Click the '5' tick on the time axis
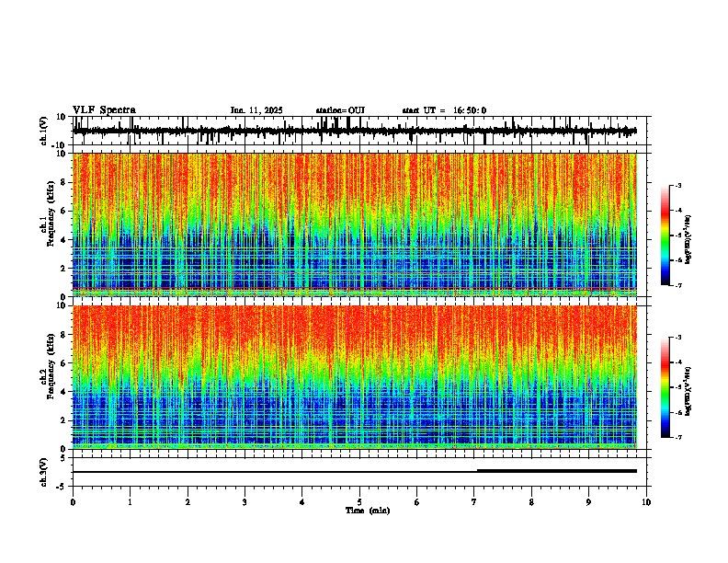The height and width of the screenshot is (563, 728). coord(359,502)
